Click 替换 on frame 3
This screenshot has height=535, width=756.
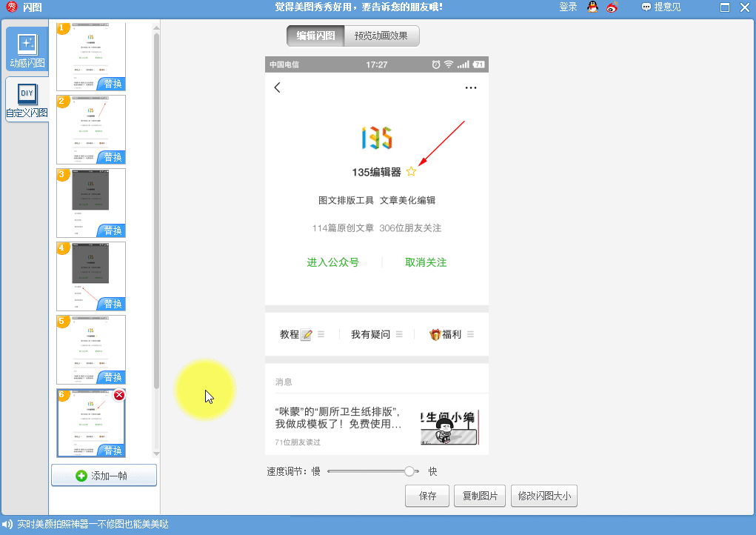tap(113, 230)
